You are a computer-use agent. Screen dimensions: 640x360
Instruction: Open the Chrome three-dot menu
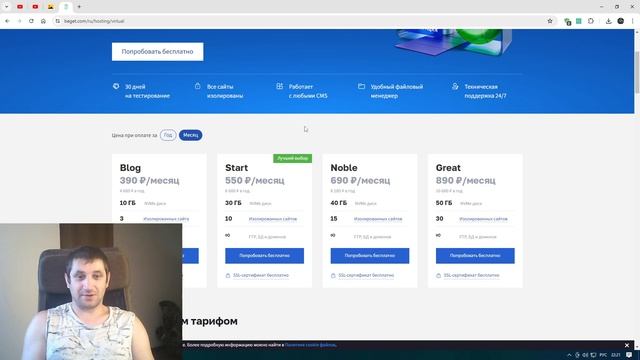[x=633, y=21]
